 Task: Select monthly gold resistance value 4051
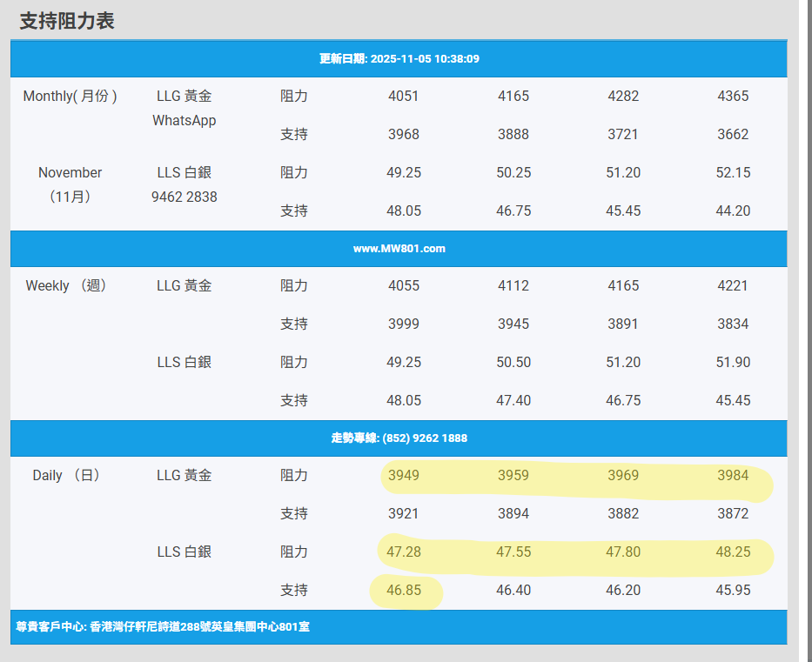coord(403,97)
